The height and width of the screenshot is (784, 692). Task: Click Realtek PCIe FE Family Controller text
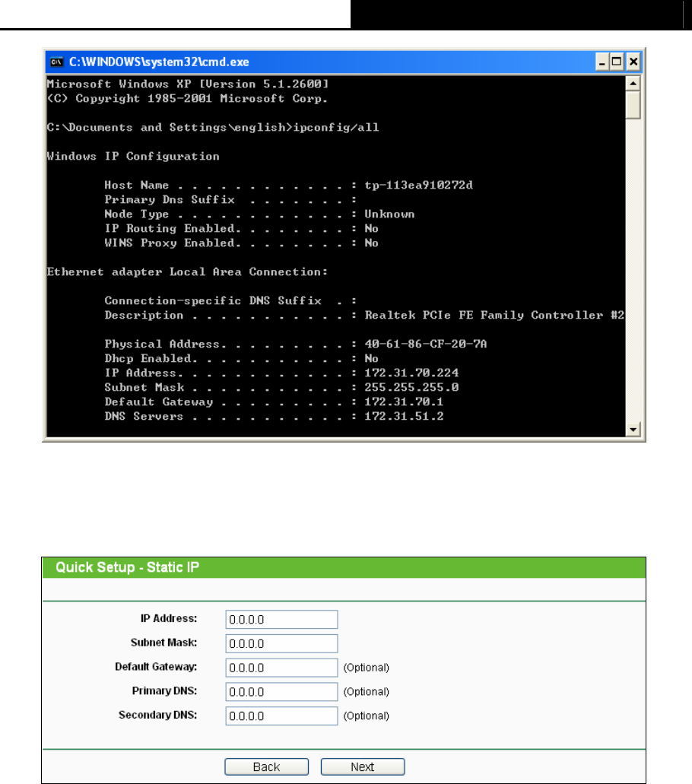(494, 316)
